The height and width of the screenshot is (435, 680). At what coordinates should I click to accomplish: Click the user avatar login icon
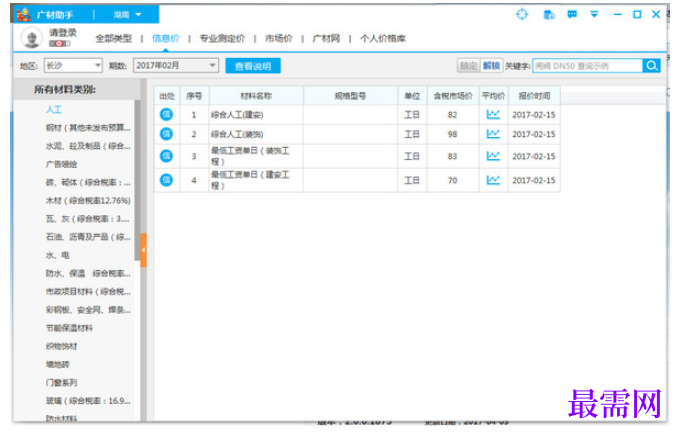coord(32,38)
